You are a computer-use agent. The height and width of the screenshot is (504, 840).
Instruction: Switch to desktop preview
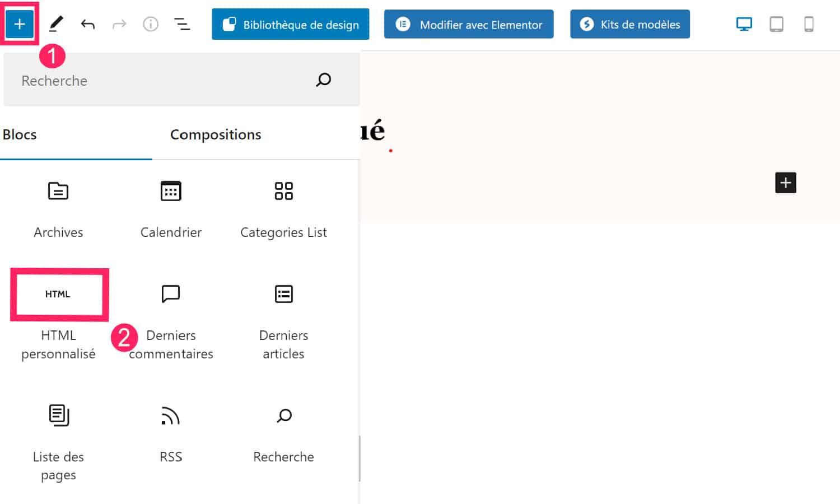(744, 24)
